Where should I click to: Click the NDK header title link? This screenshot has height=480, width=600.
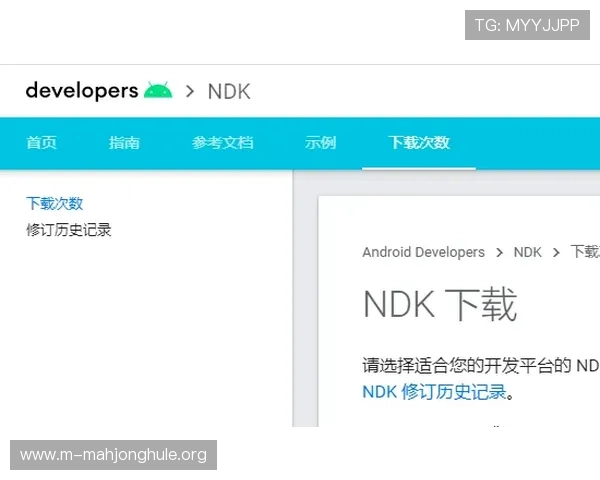coord(229,92)
